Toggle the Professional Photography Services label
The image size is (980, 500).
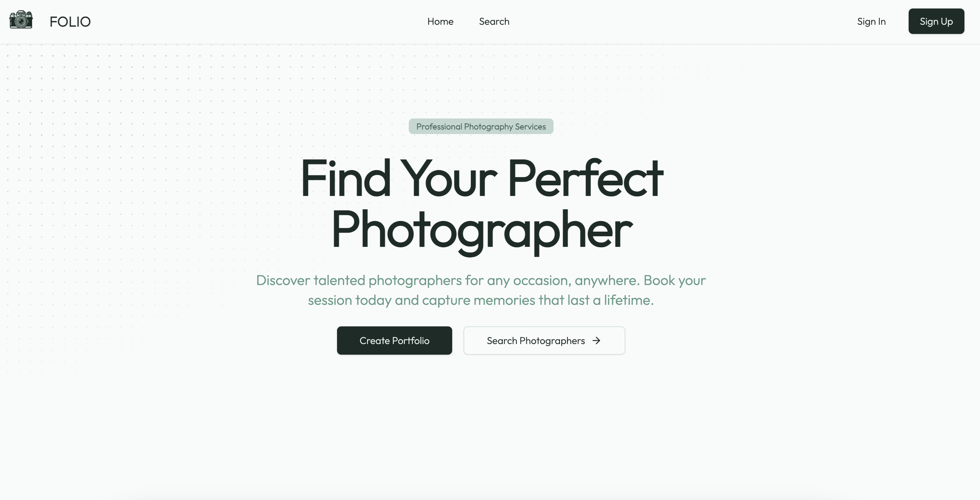click(481, 126)
